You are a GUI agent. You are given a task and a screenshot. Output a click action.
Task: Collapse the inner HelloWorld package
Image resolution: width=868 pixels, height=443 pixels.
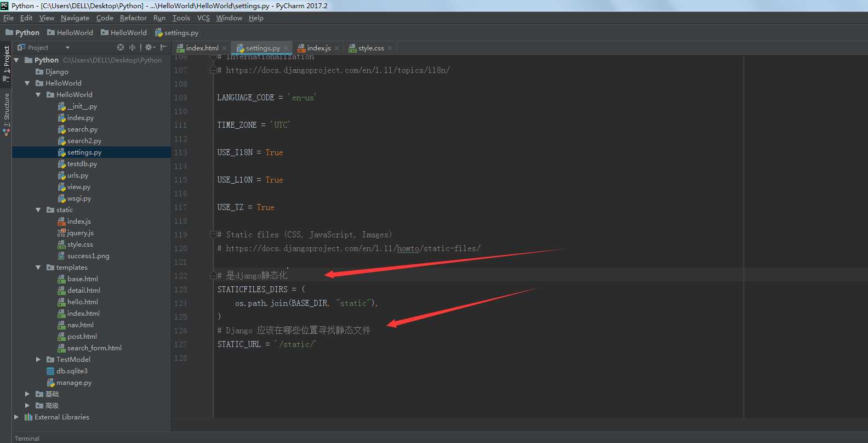38,95
